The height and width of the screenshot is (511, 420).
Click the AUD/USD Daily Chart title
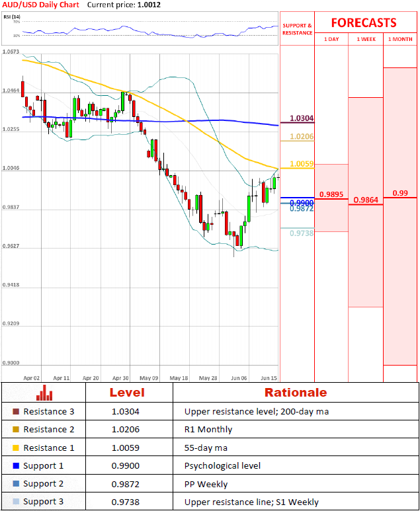pos(41,5)
